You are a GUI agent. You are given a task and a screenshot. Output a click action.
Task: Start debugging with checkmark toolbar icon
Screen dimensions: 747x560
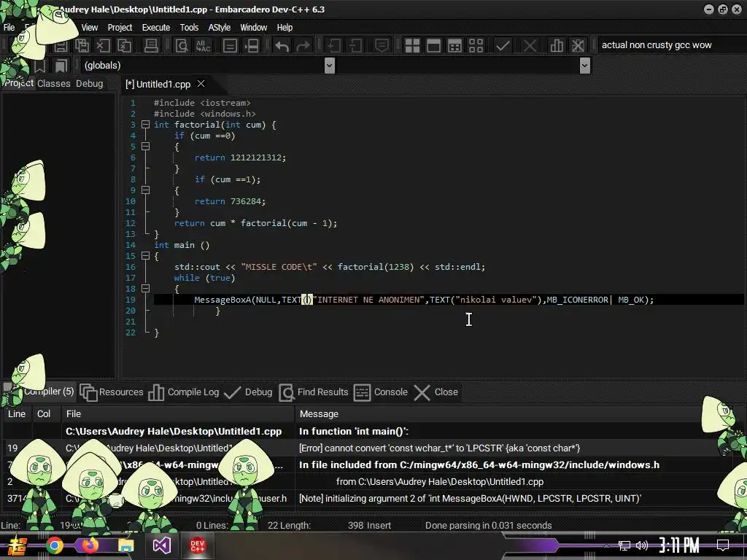(503, 46)
